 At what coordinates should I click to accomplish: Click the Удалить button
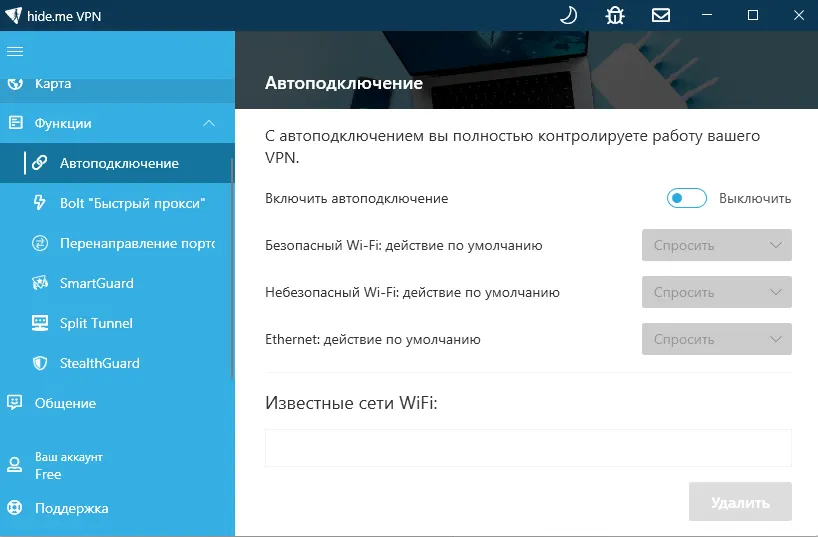(740, 502)
